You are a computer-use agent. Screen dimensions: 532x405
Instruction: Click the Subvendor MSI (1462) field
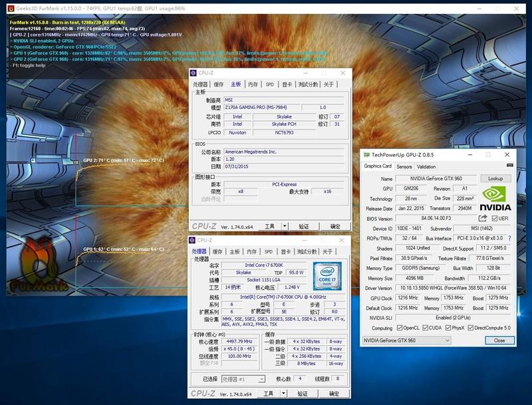(481, 228)
